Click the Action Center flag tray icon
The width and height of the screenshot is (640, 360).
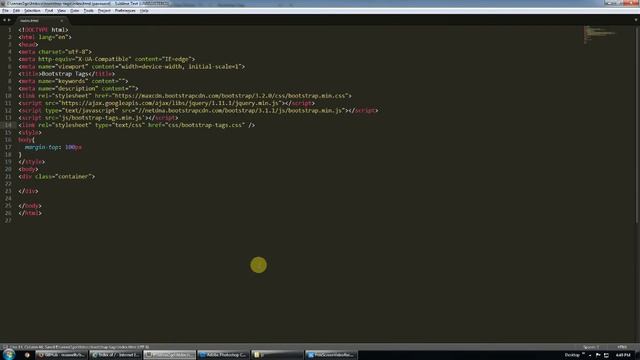(598, 356)
